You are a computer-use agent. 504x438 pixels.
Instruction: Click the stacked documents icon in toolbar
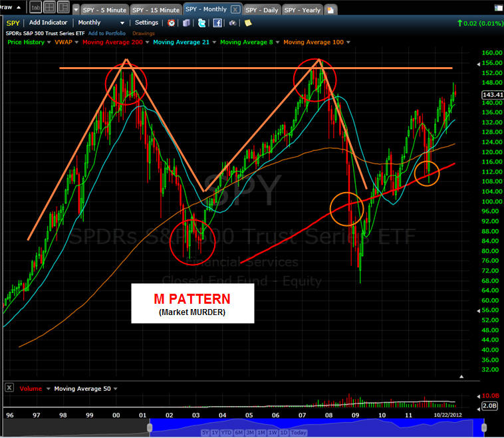(186, 23)
